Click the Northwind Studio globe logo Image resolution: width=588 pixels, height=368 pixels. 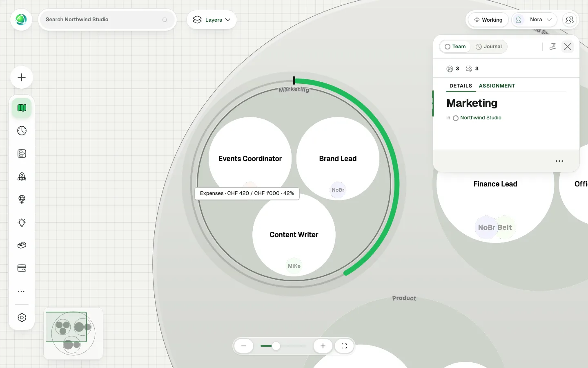(21, 20)
